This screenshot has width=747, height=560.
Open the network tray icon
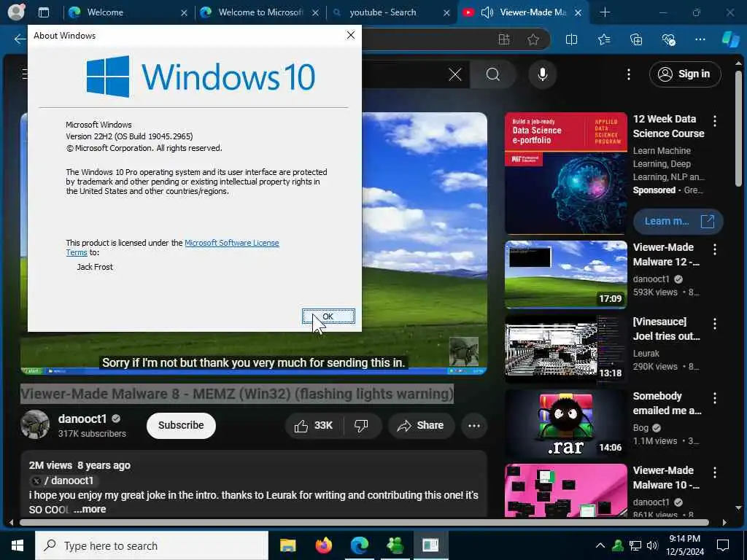coord(635,545)
